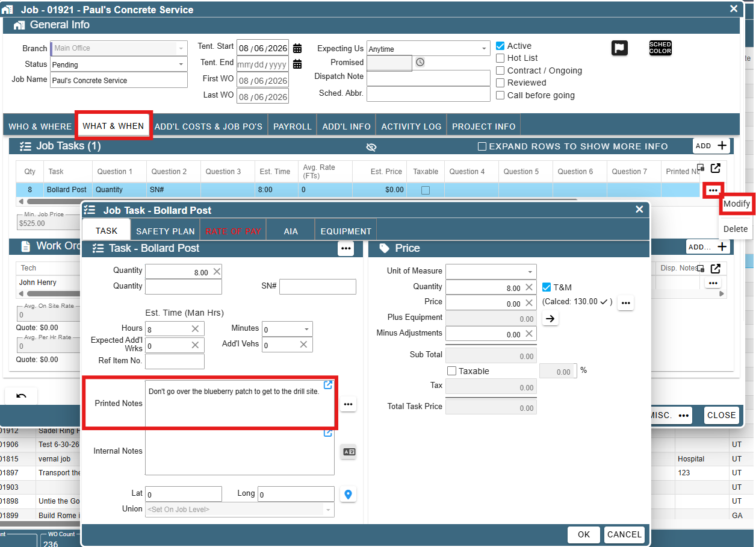Open Job Tasks grid in pop-out window icon
This screenshot has width=756, height=547.
pyautogui.click(x=715, y=168)
